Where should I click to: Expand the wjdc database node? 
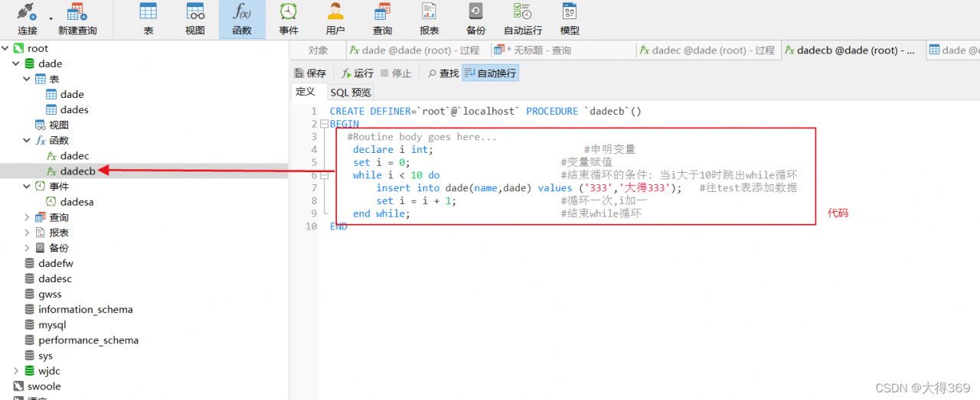pyautogui.click(x=16, y=371)
